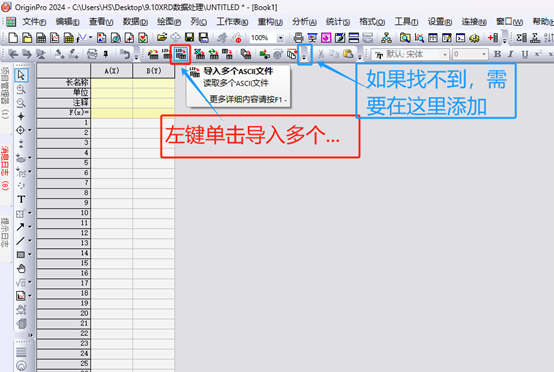Select the Line drawing tool
The image size is (554, 372).
pyautogui.click(x=20, y=241)
